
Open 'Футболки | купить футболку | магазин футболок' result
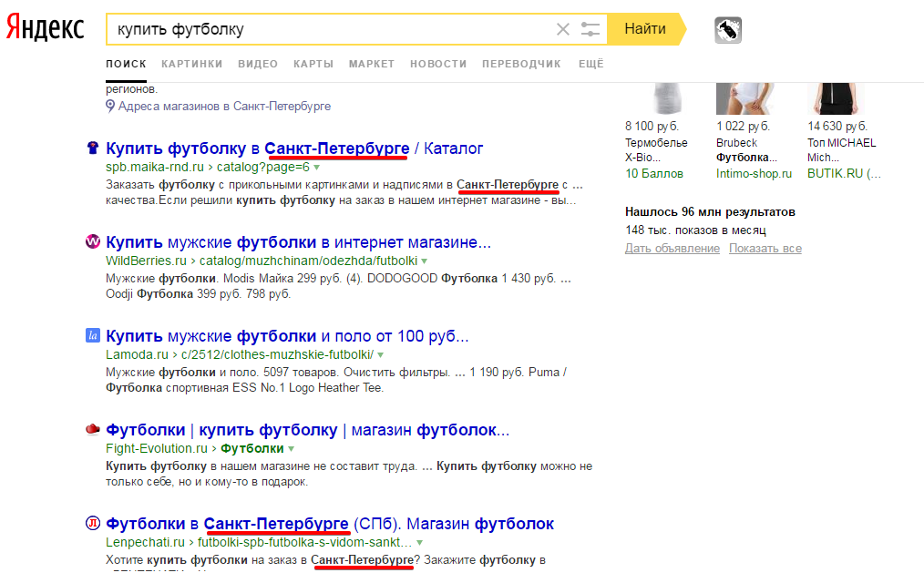[x=308, y=430]
